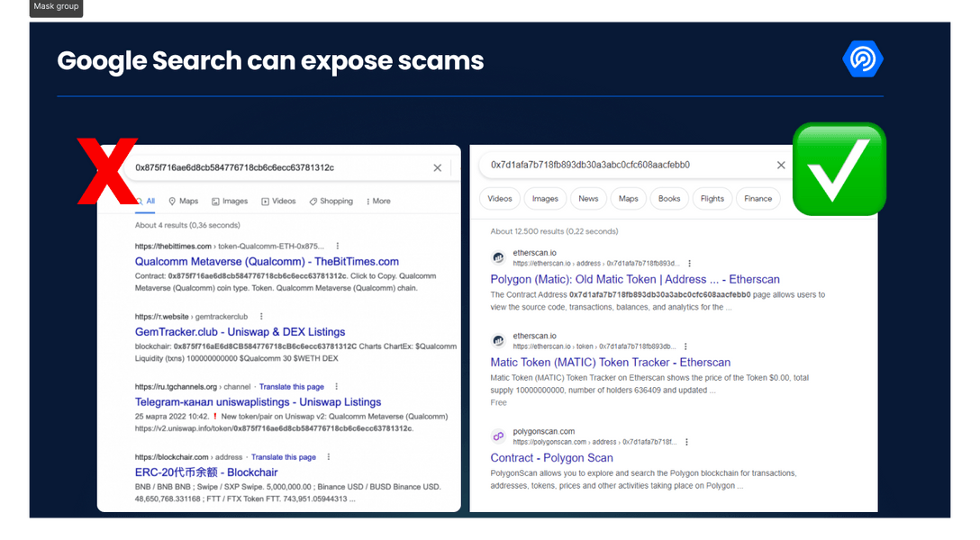Click etherscan favicon of Old Matic Token result
This screenshot has width=980, height=540.
tap(498, 257)
